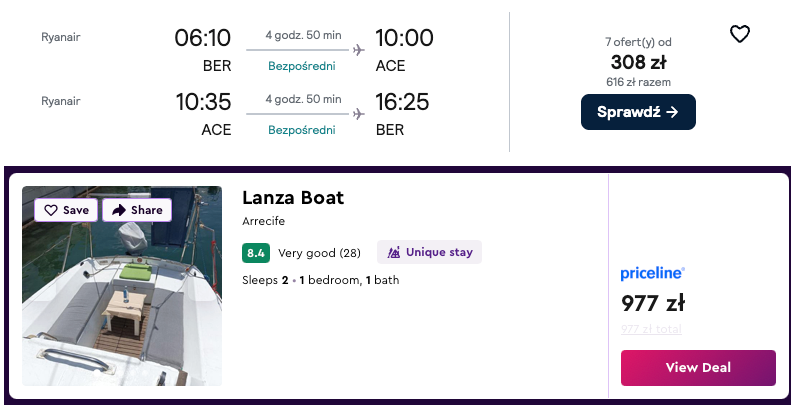Viewport: 791px width, 406px height.
Task: Save the Lanza Boat listing
Action: point(66,210)
